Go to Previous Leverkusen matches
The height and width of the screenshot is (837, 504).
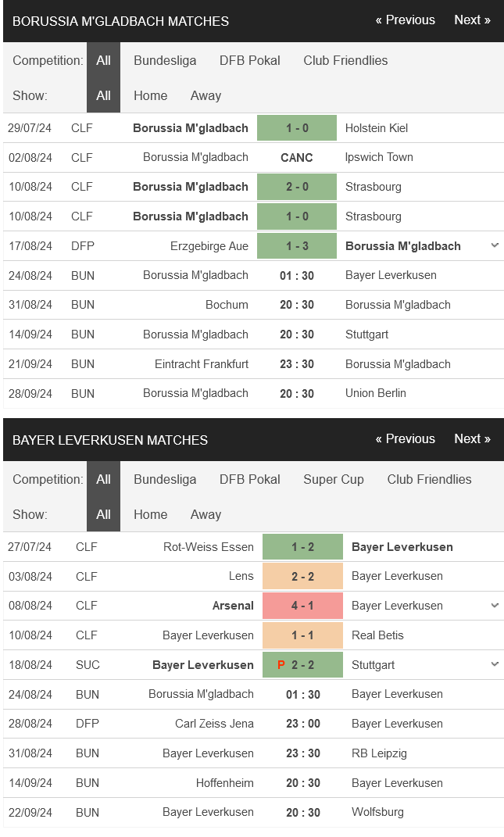[405, 439]
